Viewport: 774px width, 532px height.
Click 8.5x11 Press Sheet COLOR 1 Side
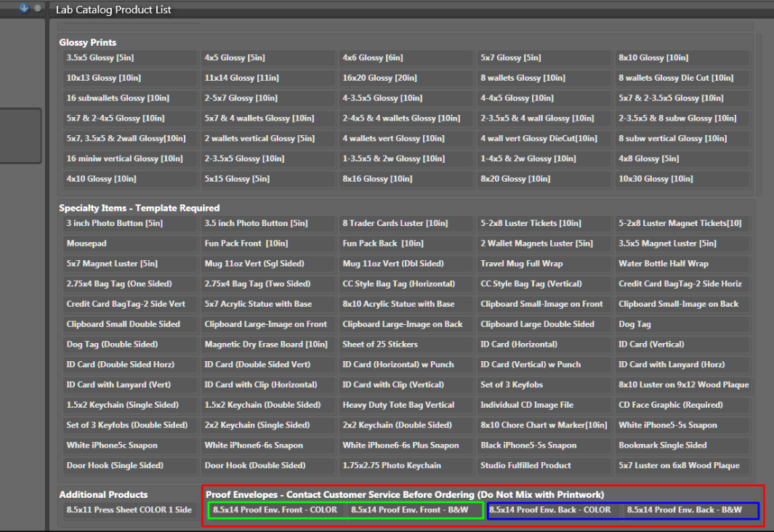point(129,510)
